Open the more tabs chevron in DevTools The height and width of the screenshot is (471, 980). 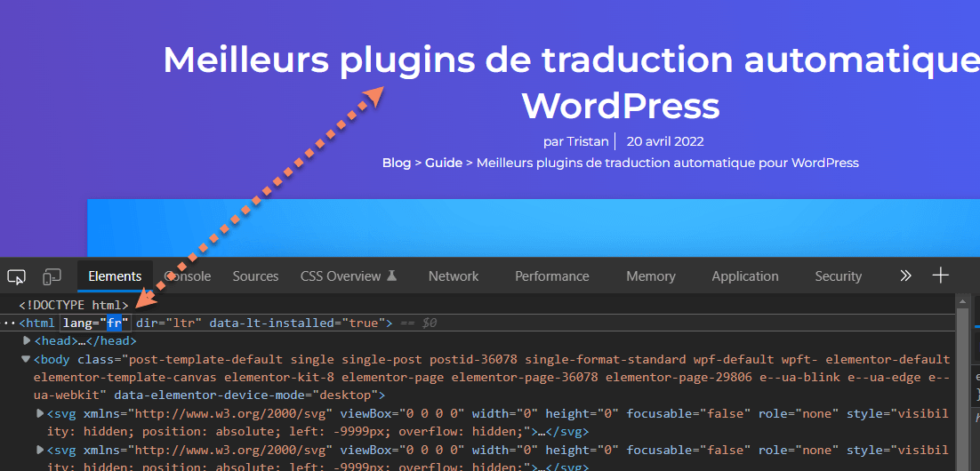pos(905,275)
